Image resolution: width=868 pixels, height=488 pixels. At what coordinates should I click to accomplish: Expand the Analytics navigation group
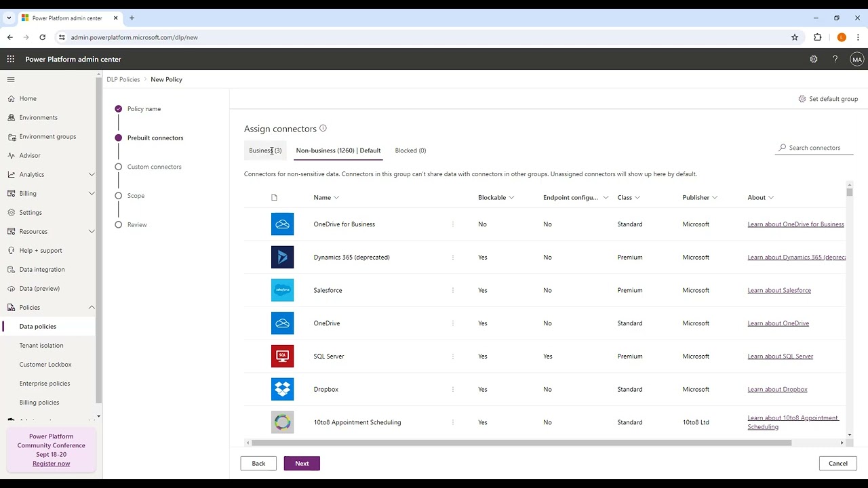92,174
